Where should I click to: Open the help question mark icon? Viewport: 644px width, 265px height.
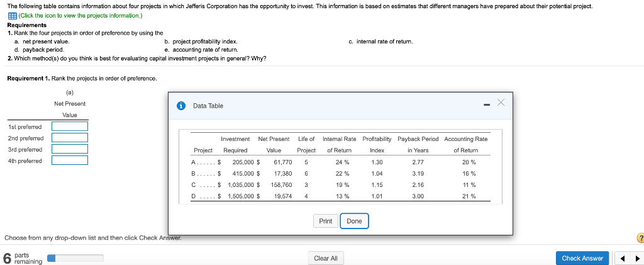pos(640,239)
